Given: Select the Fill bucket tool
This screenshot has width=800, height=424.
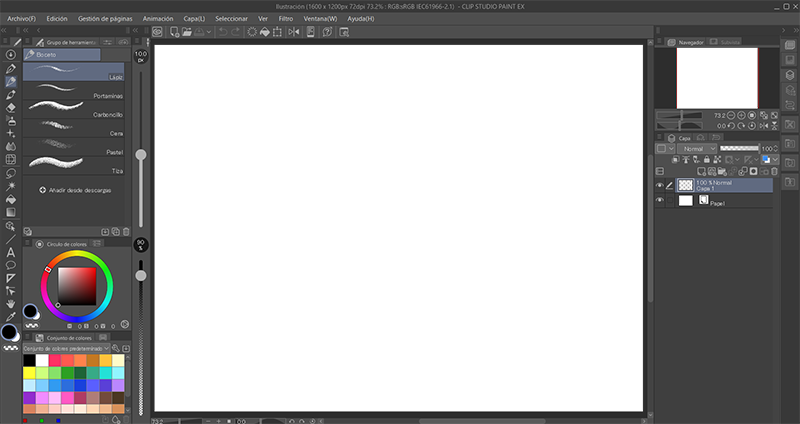Looking at the screenshot, I should point(10,198).
